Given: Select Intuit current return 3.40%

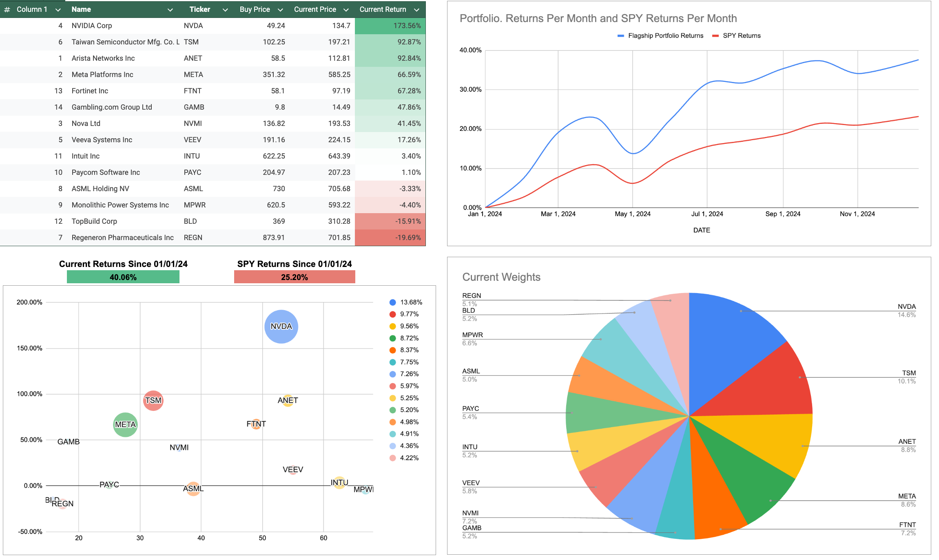Looking at the screenshot, I should click(x=390, y=156).
